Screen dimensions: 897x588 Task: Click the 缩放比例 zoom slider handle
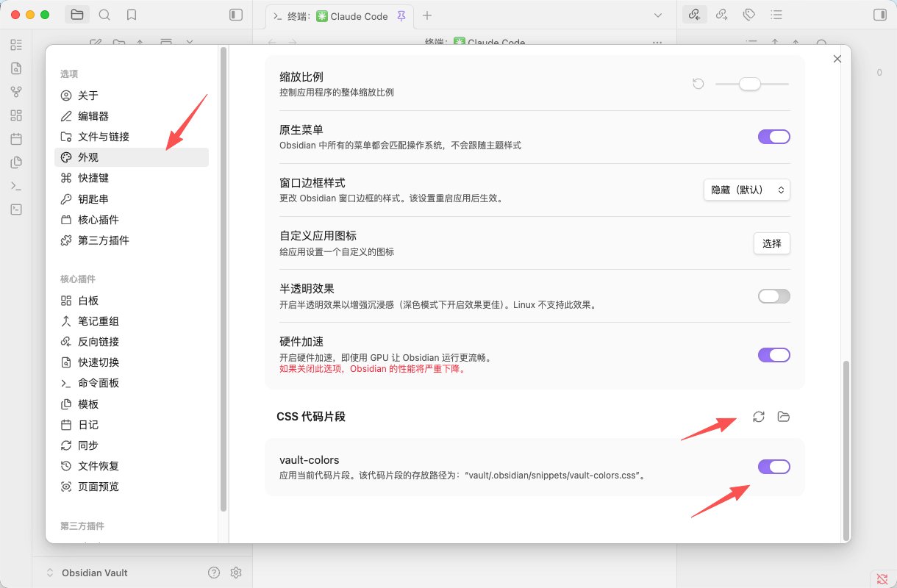[749, 84]
